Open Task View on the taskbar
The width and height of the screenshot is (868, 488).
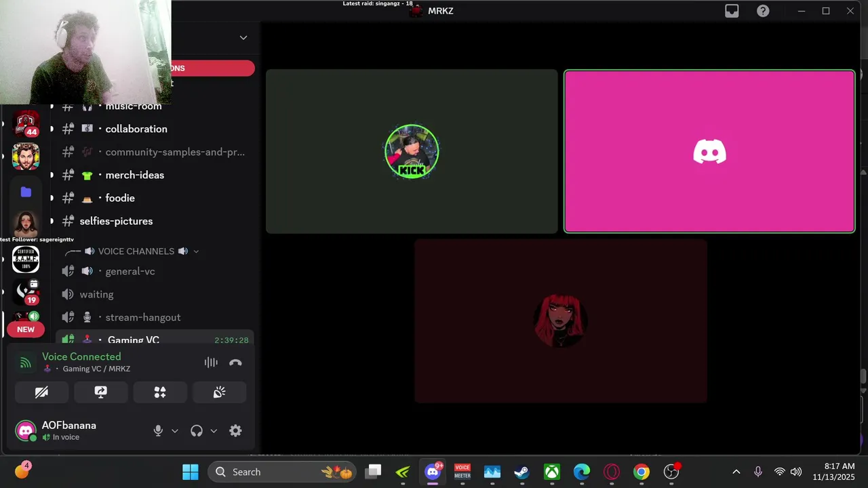pos(373,472)
